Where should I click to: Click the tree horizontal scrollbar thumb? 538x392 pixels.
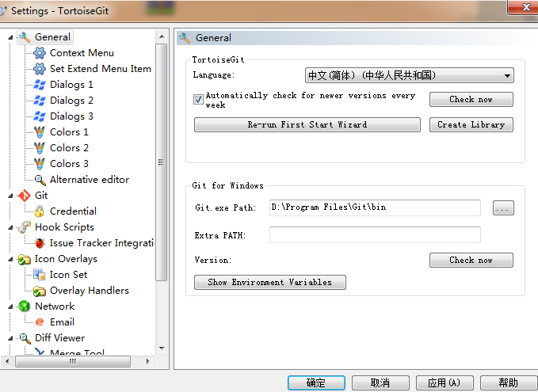73,361
